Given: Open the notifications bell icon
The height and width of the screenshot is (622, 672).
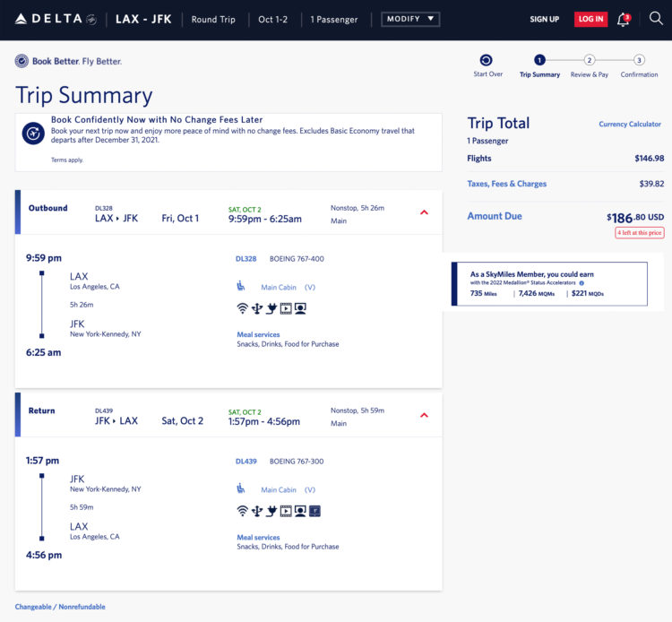Looking at the screenshot, I should pyautogui.click(x=624, y=20).
